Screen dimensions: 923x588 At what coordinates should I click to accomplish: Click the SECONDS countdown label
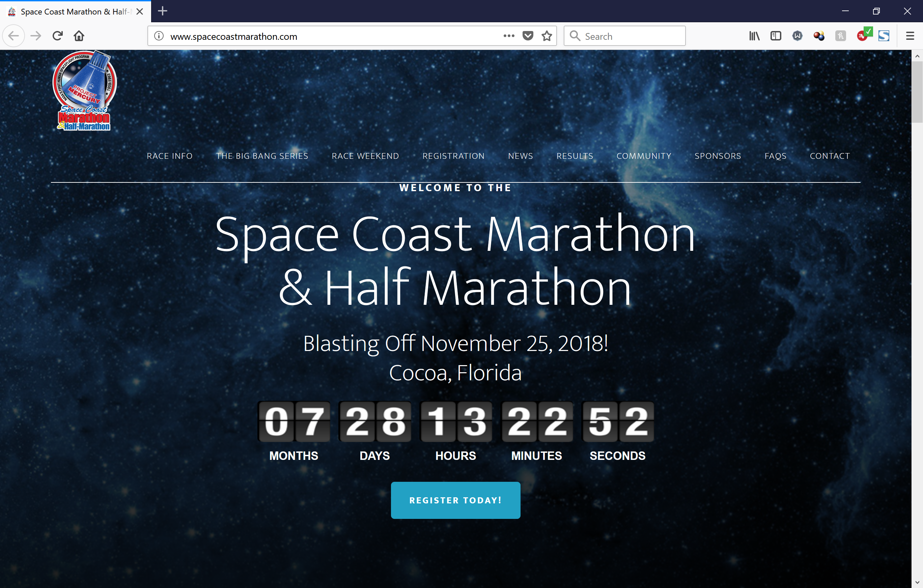click(617, 455)
